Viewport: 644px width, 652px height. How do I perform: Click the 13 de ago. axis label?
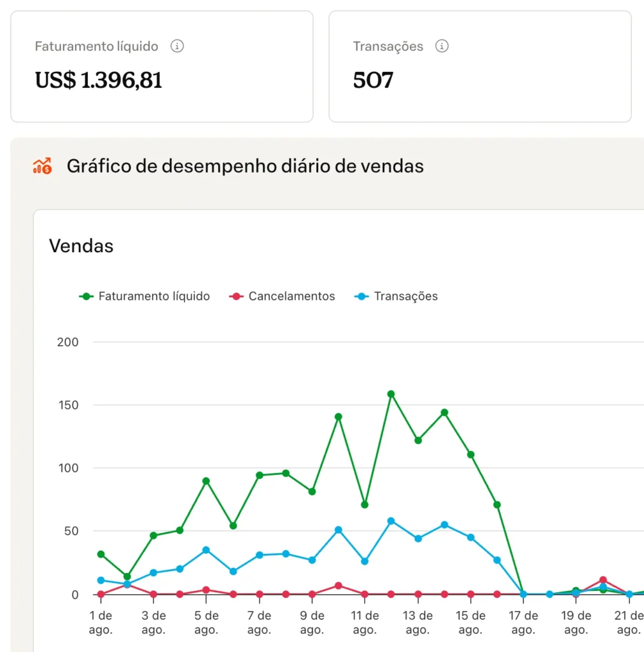tap(417, 623)
